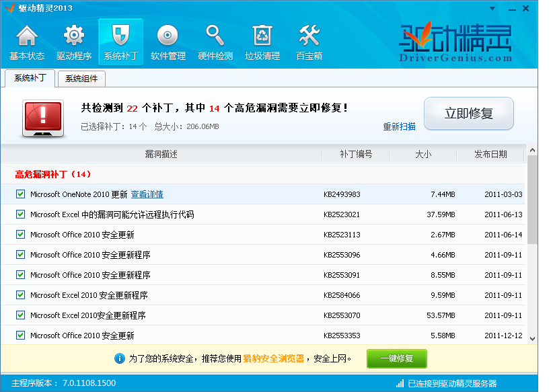Viewport: 551px width, 392px height.
Task: Click the 2011-06-14 release date
Action: point(503,235)
